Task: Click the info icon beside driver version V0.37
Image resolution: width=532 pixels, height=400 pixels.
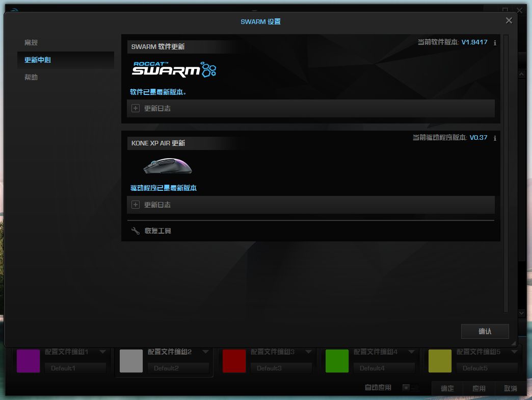Action: click(x=495, y=138)
